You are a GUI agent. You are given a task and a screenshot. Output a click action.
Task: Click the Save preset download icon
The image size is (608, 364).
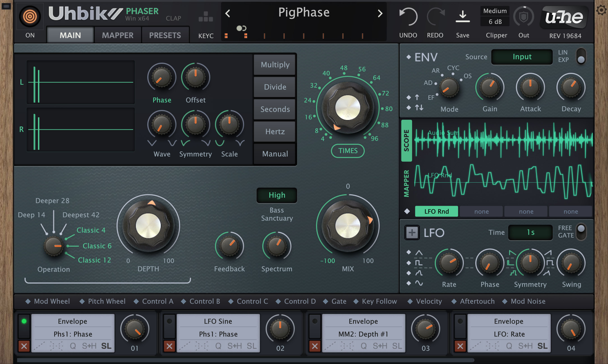(x=463, y=16)
